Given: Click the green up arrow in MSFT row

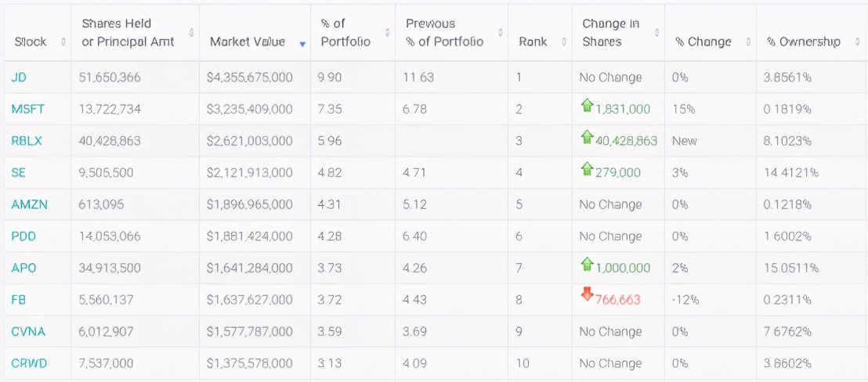Looking at the screenshot, I should [587, 106].
